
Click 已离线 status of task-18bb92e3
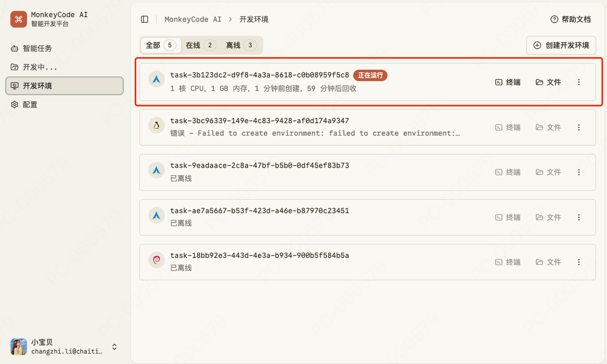181,268
